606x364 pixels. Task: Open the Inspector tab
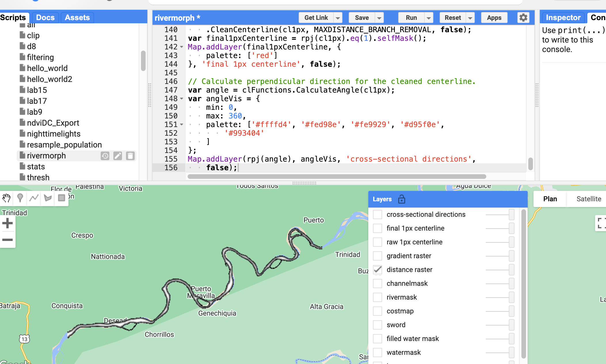pos(563,18)
